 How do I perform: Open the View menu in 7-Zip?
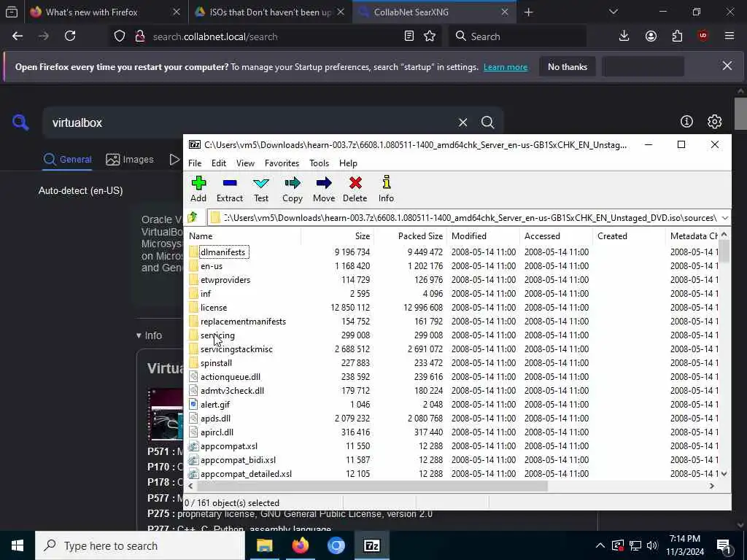[245, 163]
